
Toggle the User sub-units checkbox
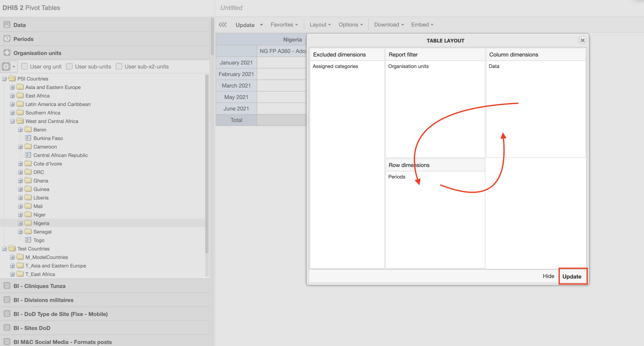(x=69, y=66)
